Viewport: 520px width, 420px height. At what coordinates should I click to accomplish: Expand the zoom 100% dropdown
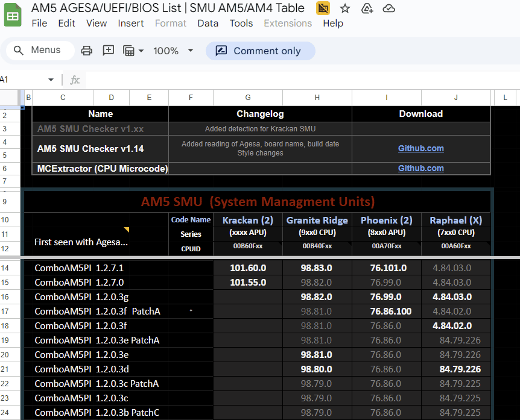tap(191, 51)
